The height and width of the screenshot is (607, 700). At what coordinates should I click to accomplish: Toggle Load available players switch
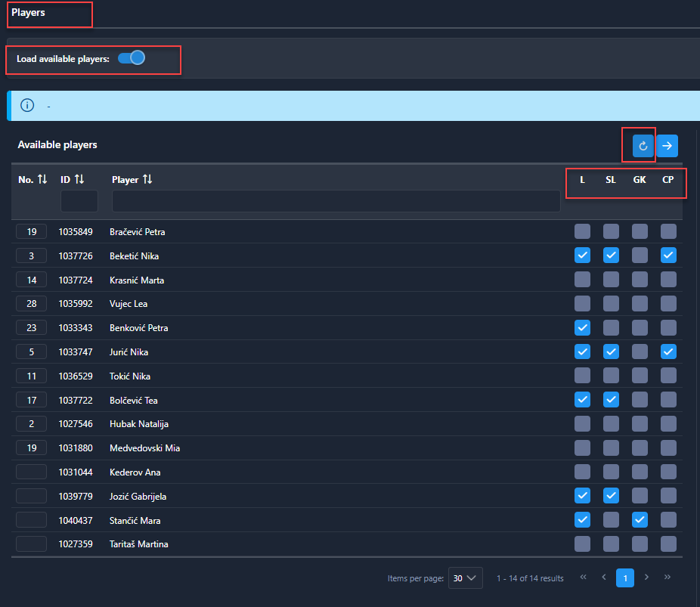[x=132, y=58]
